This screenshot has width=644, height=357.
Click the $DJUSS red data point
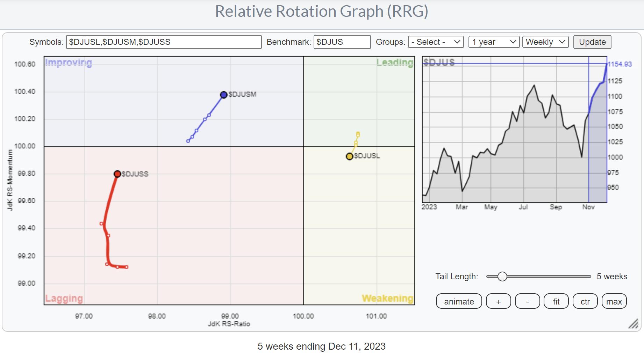[x=117, y=174]
